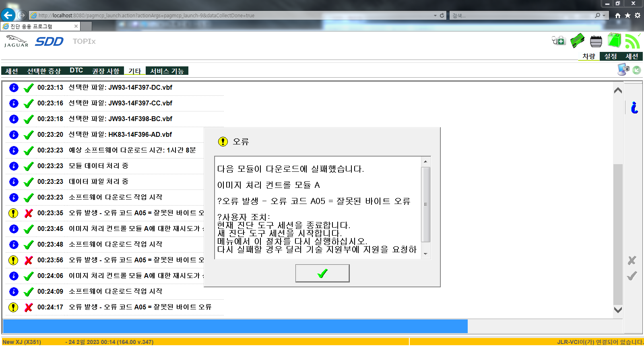
Task: Click the green wireless signal icon
Action: (632, 41)
